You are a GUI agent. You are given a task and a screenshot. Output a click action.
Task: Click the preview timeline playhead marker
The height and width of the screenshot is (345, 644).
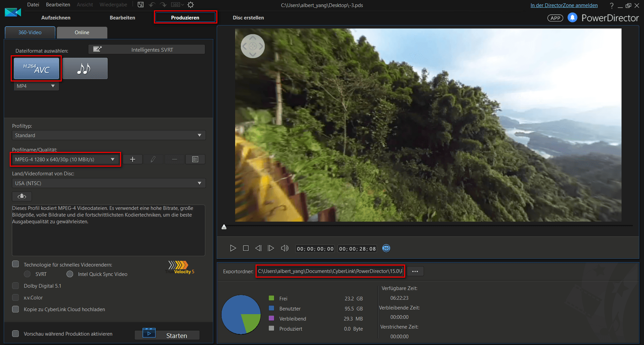tap(224, 227)
